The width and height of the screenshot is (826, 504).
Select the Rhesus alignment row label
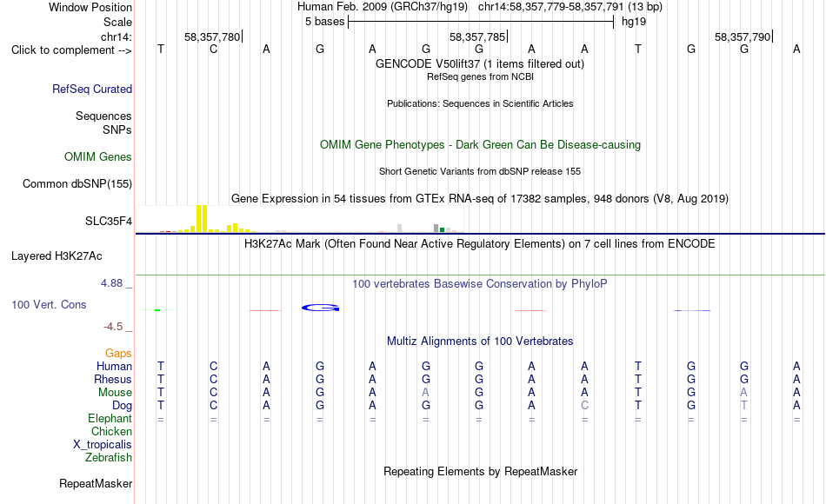pyautogui.click(x=113, y=380)
